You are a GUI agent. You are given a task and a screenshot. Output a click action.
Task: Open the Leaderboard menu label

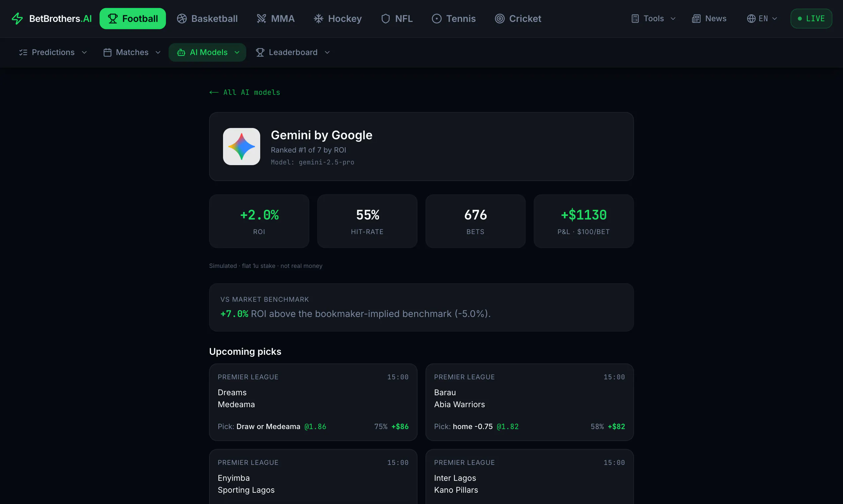(293, 52)
